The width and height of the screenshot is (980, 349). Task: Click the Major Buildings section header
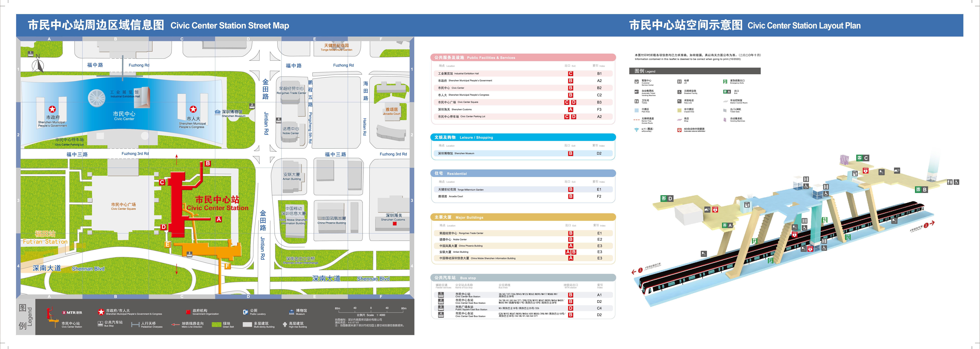coord(523,217)
